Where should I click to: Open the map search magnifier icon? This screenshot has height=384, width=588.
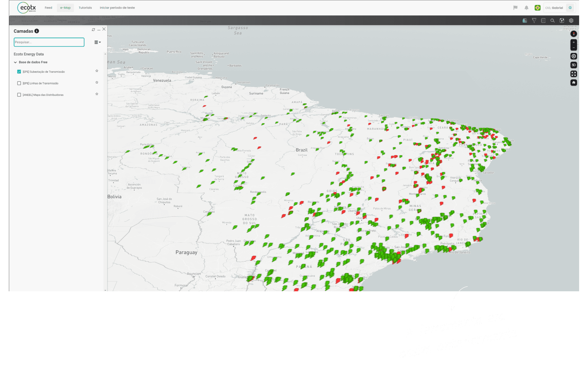[x=552, y=21]
